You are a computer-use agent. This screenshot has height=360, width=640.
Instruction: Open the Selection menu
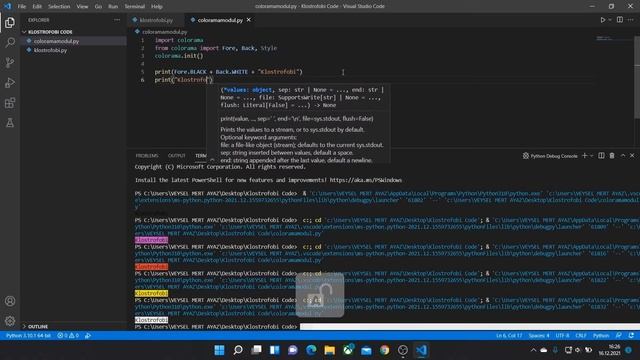(59, 7)
